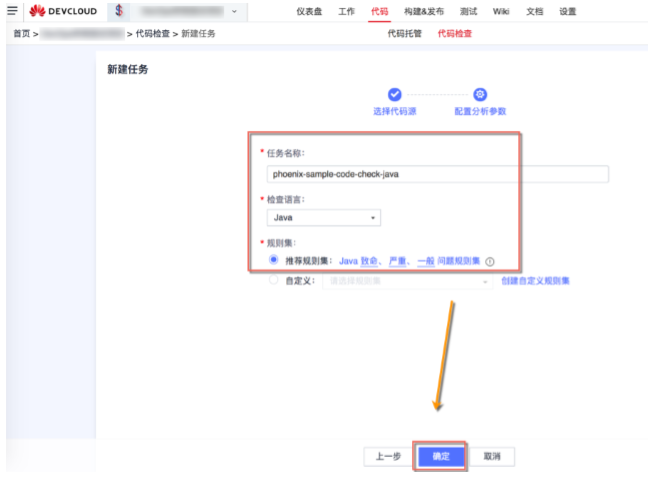648x477 pixels.
Task: Open the 请选择规则集 custom ruleset dropdown
Action: (407, 281)
